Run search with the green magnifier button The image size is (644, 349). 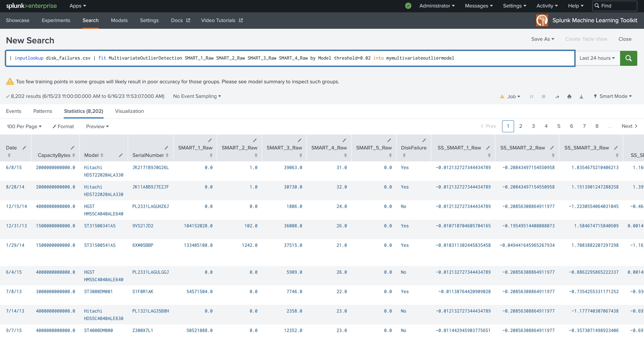point(628,58)
